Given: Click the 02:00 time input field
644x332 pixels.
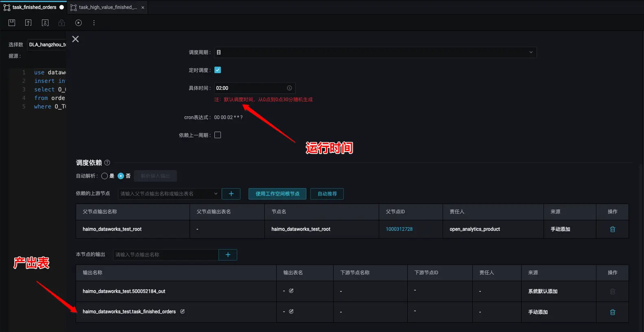Looking at the screenshot, I should click(255, 88).
